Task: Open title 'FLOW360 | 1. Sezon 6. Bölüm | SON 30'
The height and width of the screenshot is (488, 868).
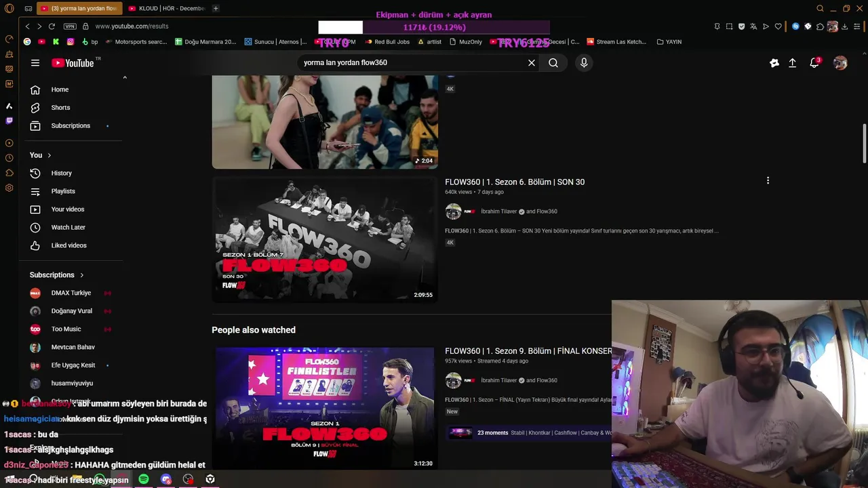Action: (515, 182)
